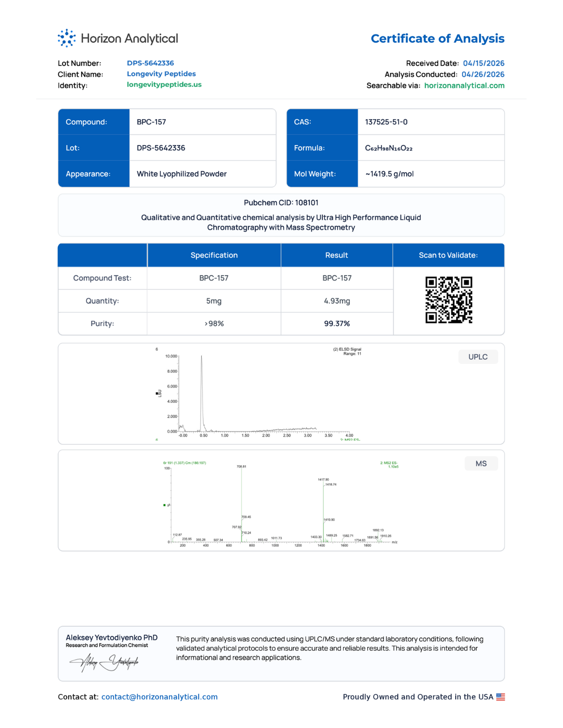Click the UPLC chromatogram main peak
This screenshot has width=563, height=728.
coord(202,393)
